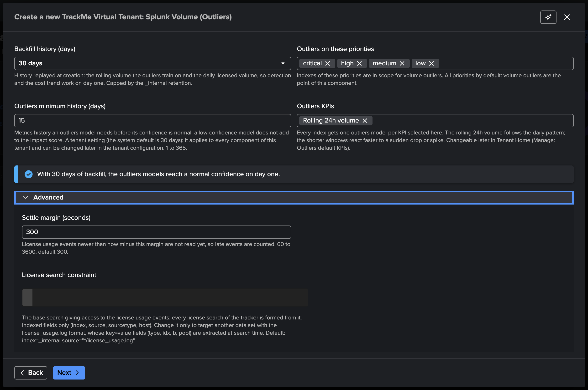Click the Outliers KPIs label
The image size is (588, 390).
point(315,106)
